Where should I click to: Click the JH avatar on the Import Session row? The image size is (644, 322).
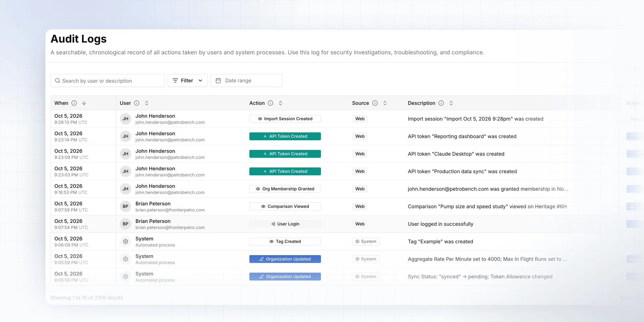(126, 119)
